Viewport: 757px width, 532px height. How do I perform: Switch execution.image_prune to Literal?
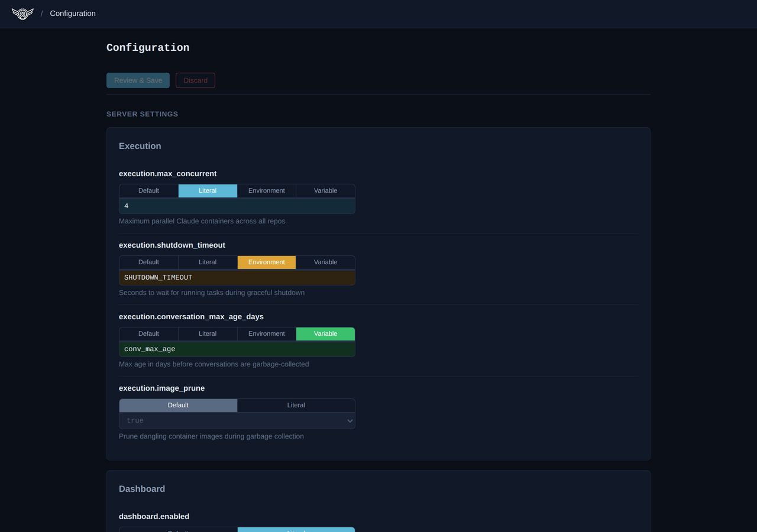[x=296, y=406]
